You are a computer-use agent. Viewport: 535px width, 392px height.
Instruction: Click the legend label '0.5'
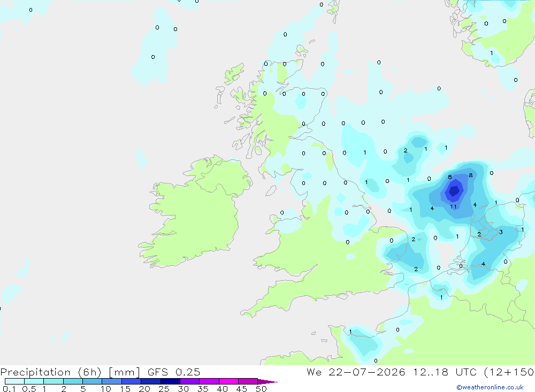pos(29,389)
